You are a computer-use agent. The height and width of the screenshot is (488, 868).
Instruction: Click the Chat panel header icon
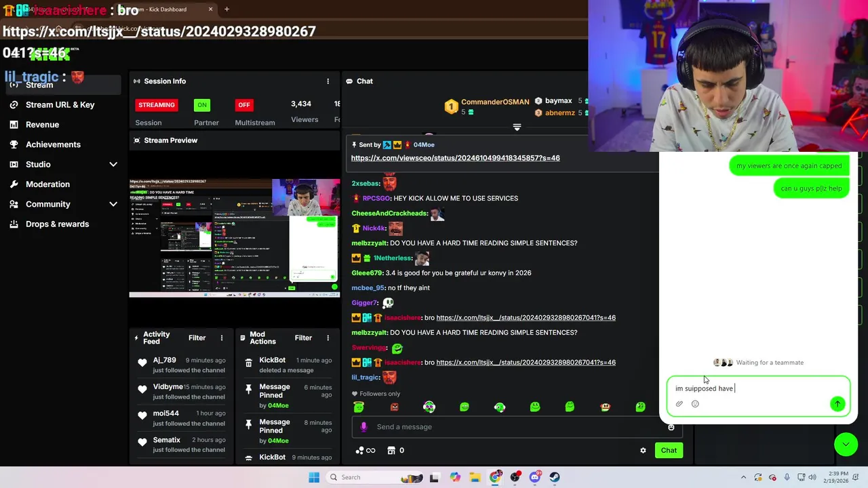coord(349,81)
